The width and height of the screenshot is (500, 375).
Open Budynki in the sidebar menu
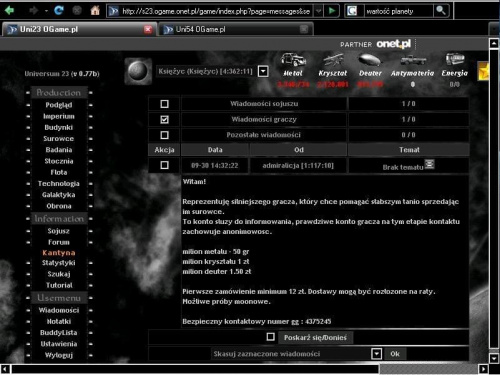[x=59, y=127]
